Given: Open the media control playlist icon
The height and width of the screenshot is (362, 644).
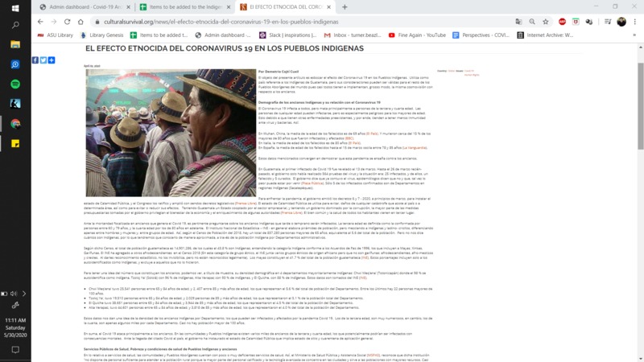Looking at the screenshot, I should click(x=608, y=22).
